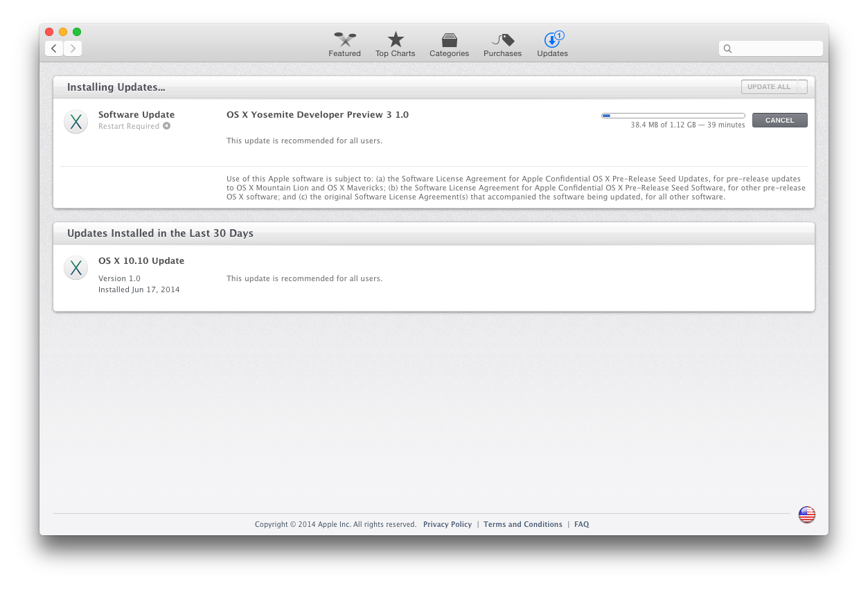Open the Featured section
This screenshot has height=590, width=868.
[344, 44]
